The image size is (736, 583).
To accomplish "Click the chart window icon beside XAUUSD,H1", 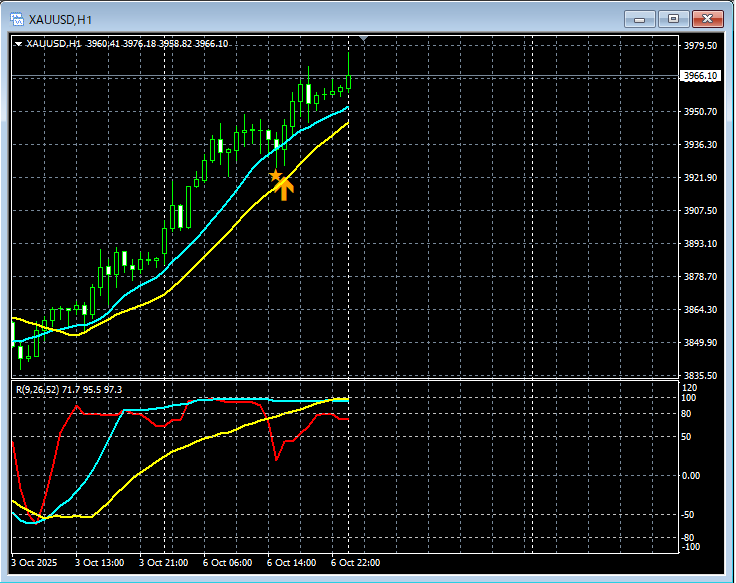I will pyautogui.click(x=17, y=19).
